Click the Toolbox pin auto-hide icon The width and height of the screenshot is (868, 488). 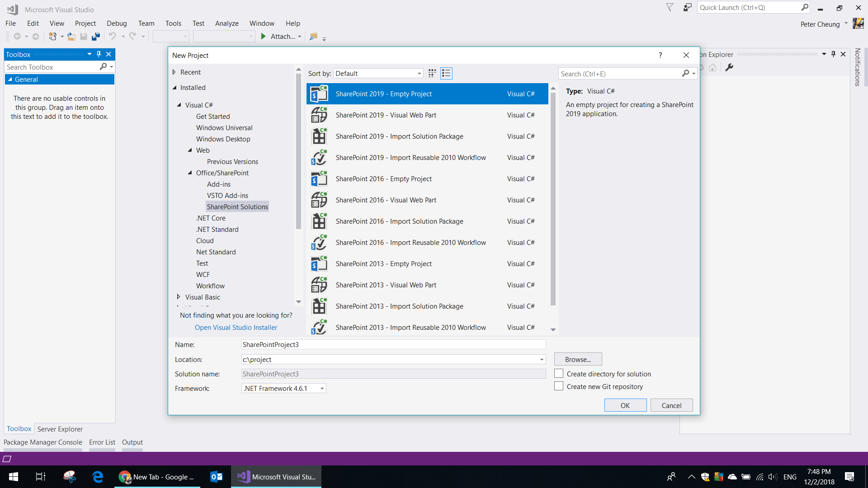(x=99, y=54)
